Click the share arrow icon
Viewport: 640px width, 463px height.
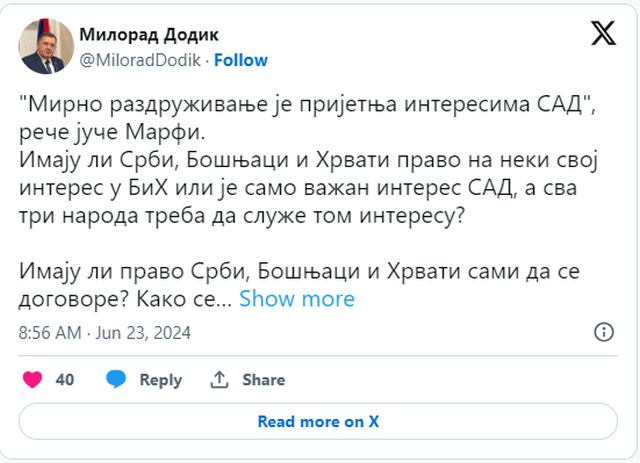(219, 380)
